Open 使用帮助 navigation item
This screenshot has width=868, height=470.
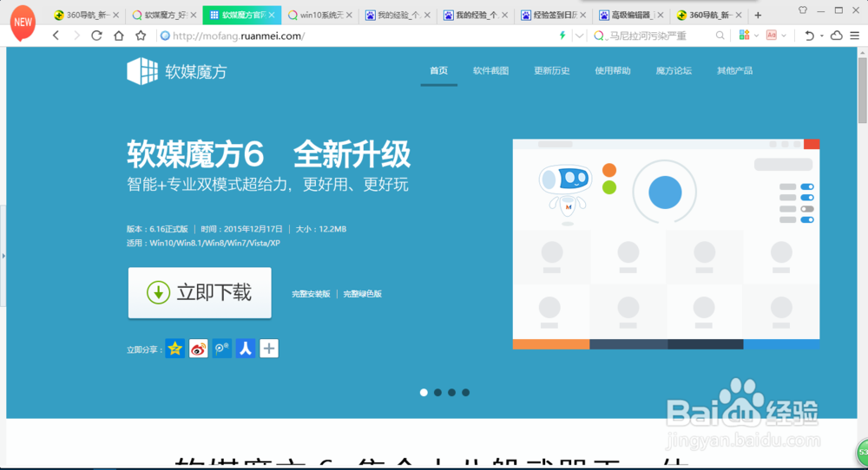612,70
